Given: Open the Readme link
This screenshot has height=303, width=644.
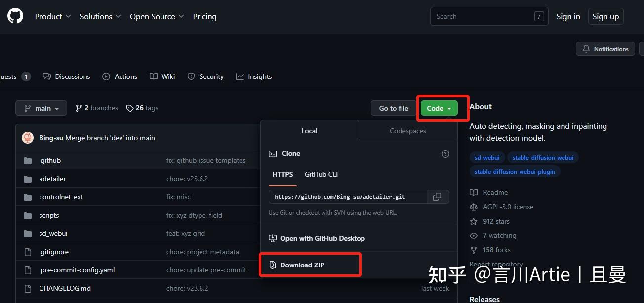Looking at the screenshot, I should click(489, 192).
